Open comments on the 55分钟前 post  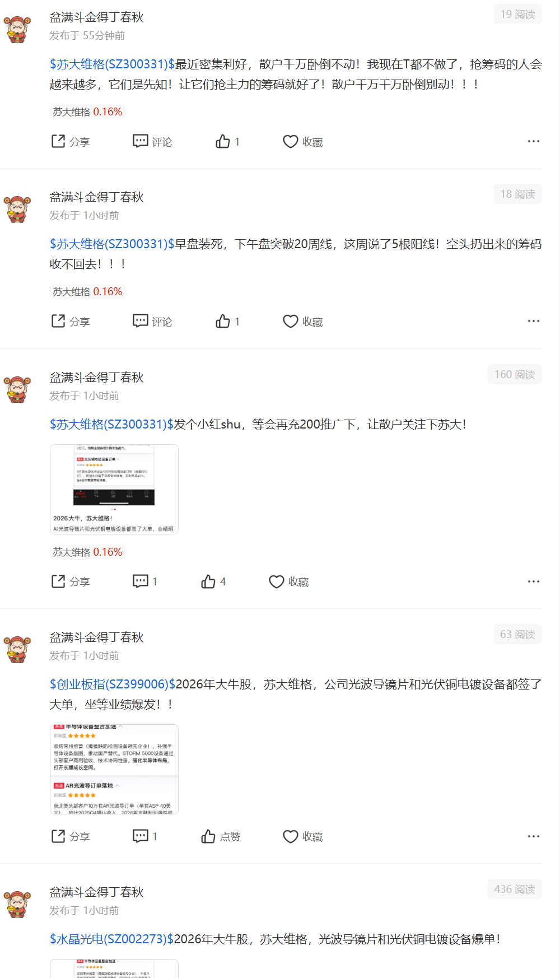[x=152, y=142]
